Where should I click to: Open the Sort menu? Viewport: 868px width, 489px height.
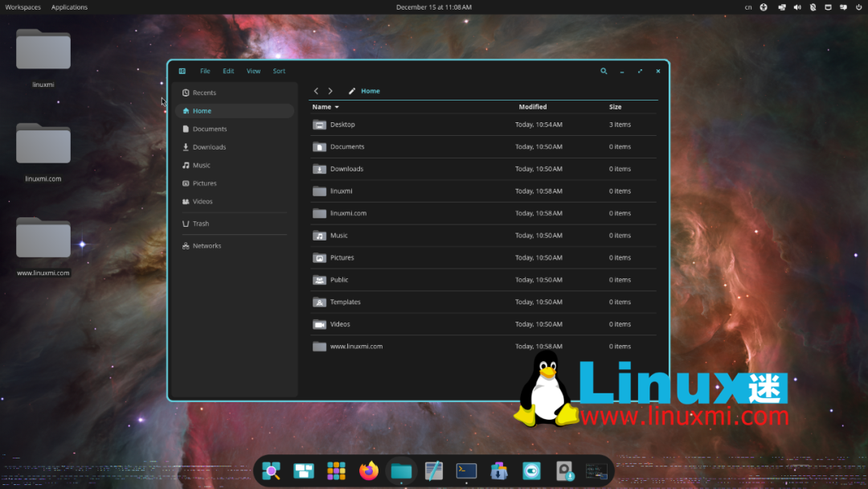279,71
